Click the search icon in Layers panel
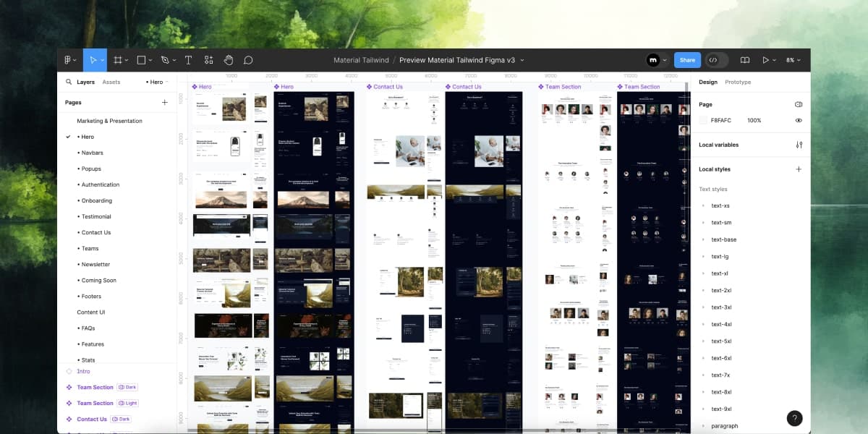Viewport: 868px width, 434px height. (x=69, y=82)
